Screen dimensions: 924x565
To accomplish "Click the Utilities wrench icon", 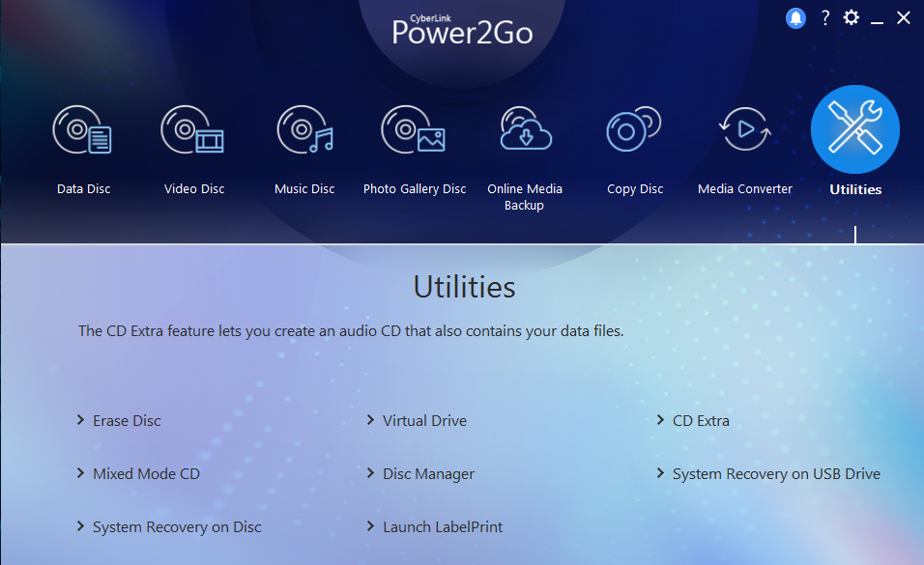I will [x=855, y=129].
